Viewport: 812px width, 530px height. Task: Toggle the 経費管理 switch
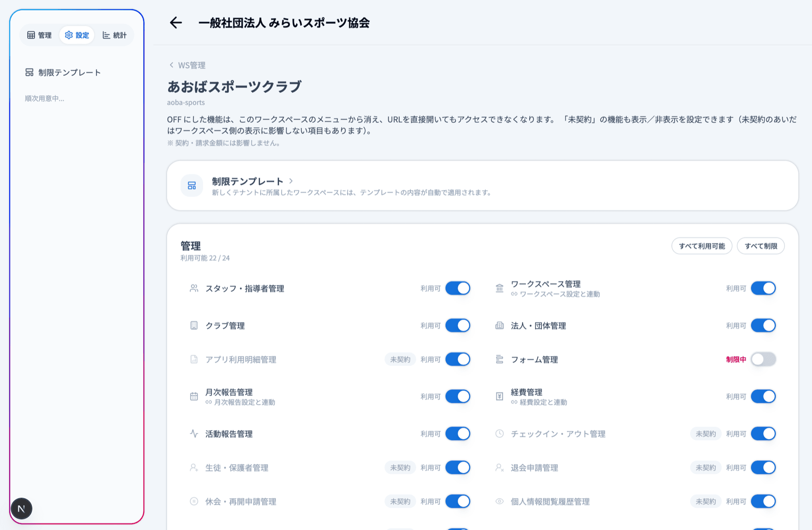[763, 397]
